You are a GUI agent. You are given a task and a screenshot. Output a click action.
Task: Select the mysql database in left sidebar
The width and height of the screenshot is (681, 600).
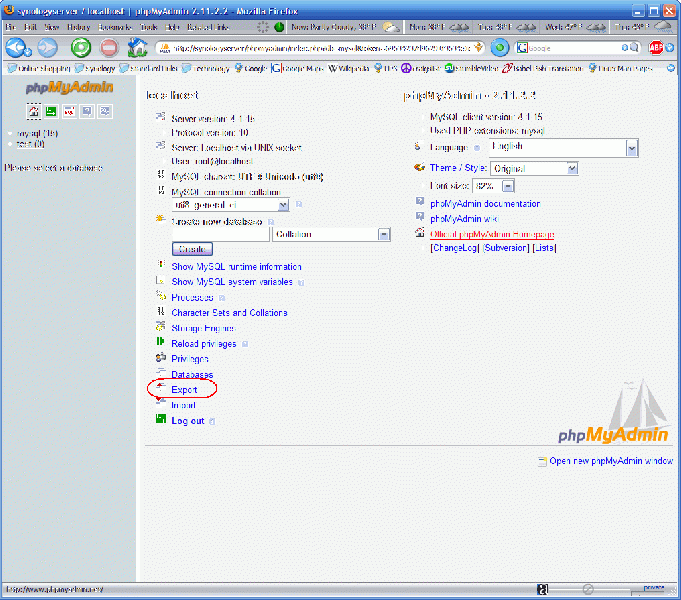pyautogui.click(x=36, y=133)
